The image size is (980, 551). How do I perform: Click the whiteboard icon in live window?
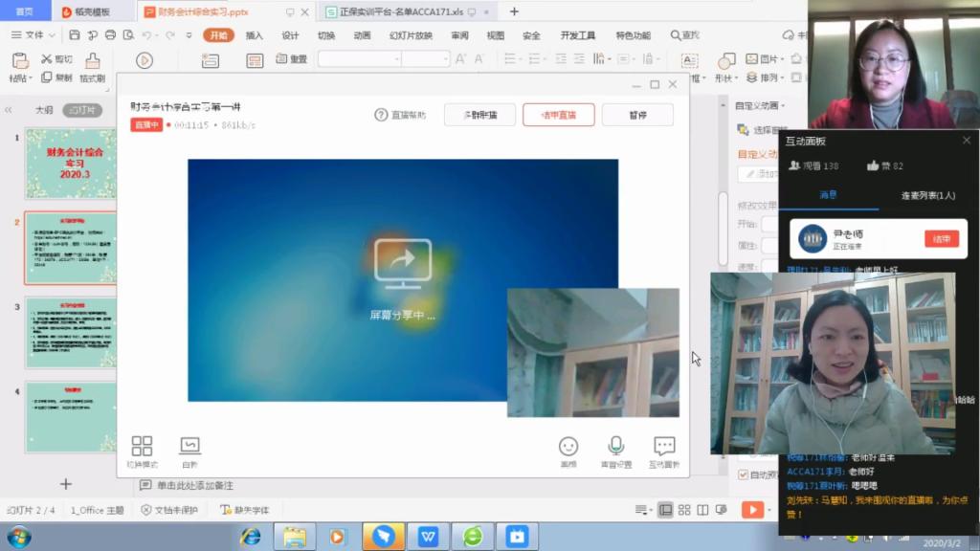(189, 447)
